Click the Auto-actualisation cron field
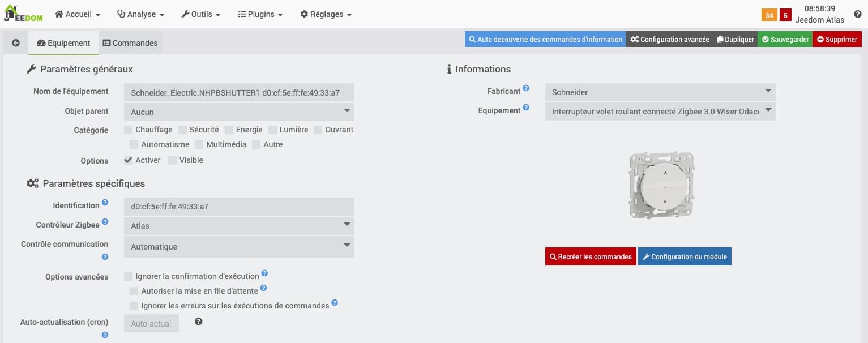The height and width of the screenshot is (343, 868). pyautogui.click(x=151, y=324)
